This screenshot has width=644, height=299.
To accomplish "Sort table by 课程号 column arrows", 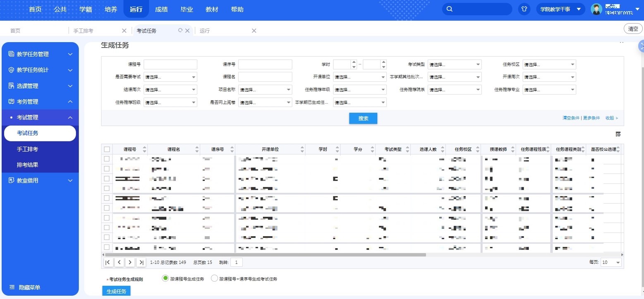I will tap(144, 149).
